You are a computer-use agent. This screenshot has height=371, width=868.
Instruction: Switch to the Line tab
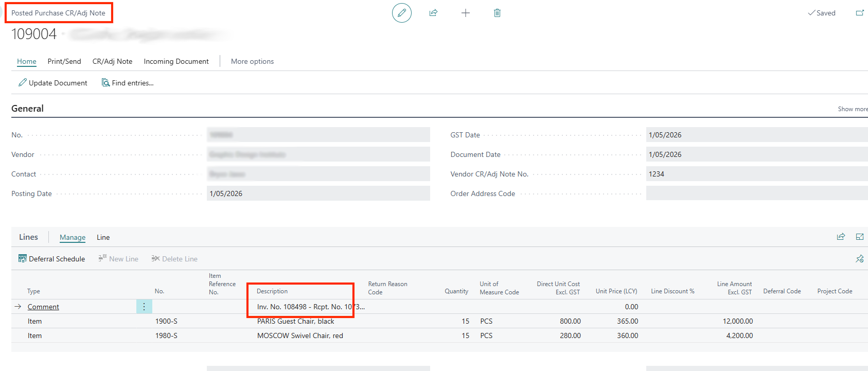tap(103, 237)
